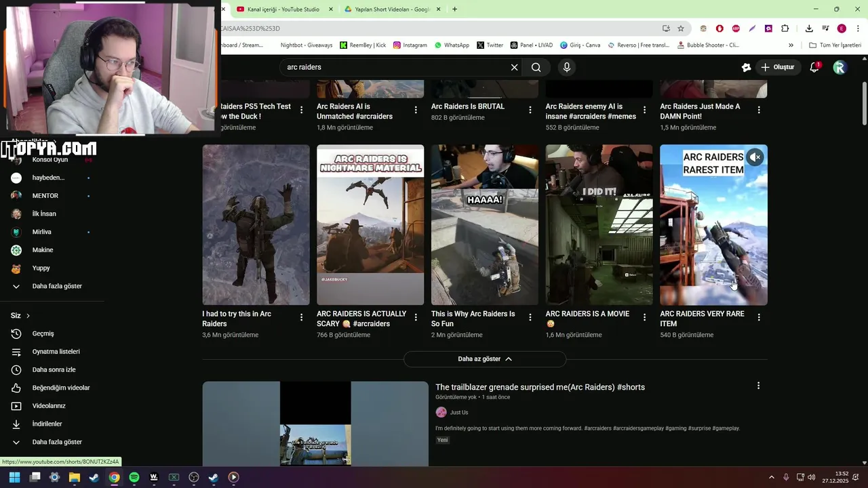Click the Gemini sparkle icon beside Oluştur
The image size is (868, 488).
tap(746, 67)
